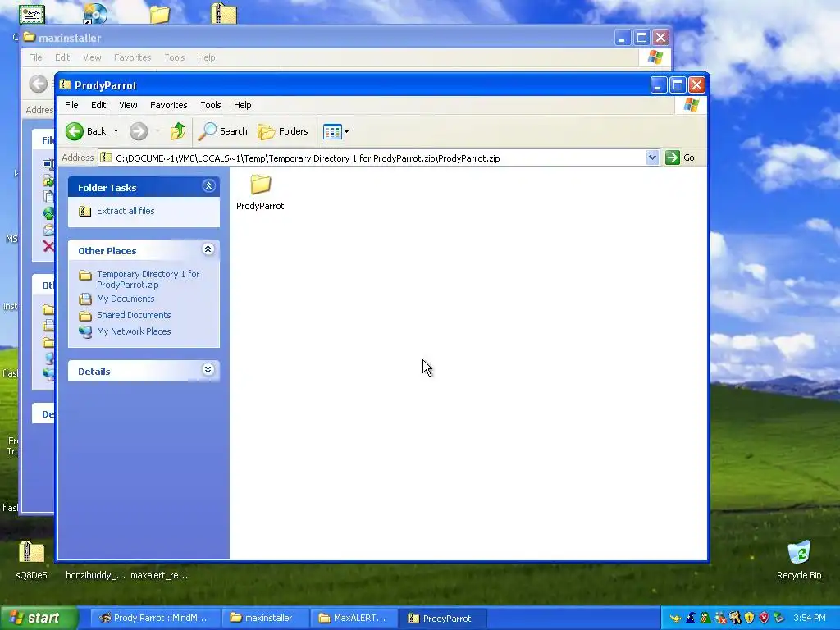Click the My Documents icon in Other Places
Viewport: 840px width, 630px height.
(x=85, y=299)
